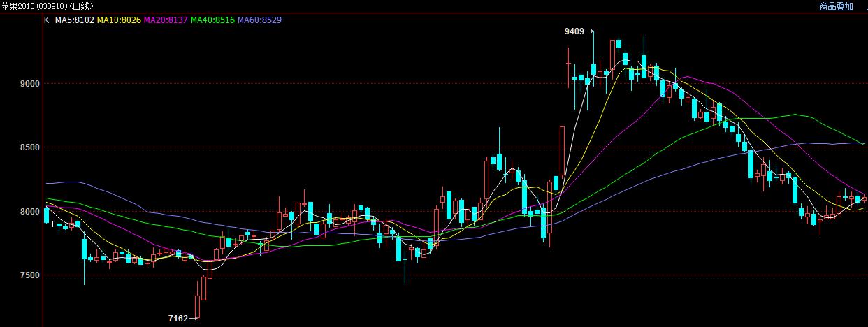Select the MA5:8102 indicator label
The height and width of the screenshot is (327, 868).
coord(74,20)
